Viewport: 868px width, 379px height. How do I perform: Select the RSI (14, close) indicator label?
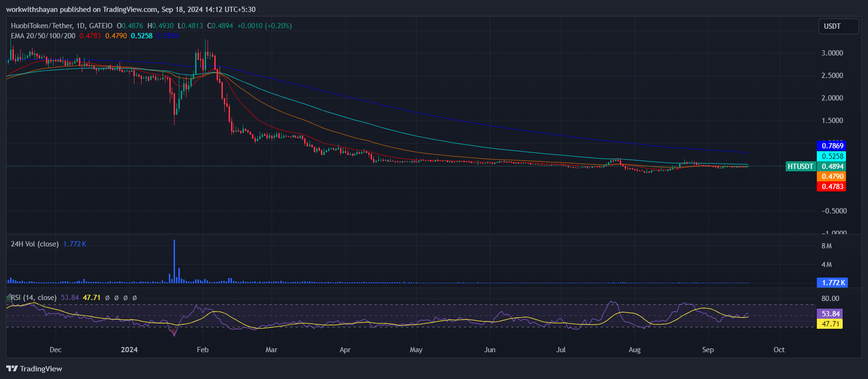[33, 298]
